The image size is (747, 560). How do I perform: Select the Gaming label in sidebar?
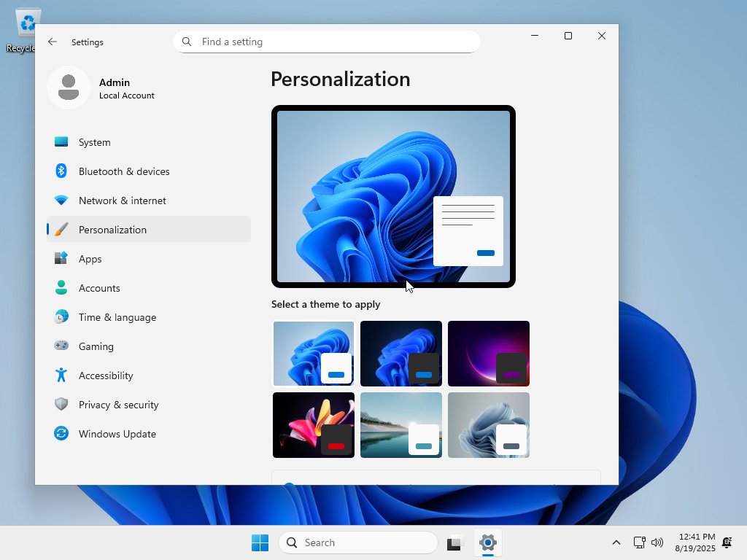96,346
